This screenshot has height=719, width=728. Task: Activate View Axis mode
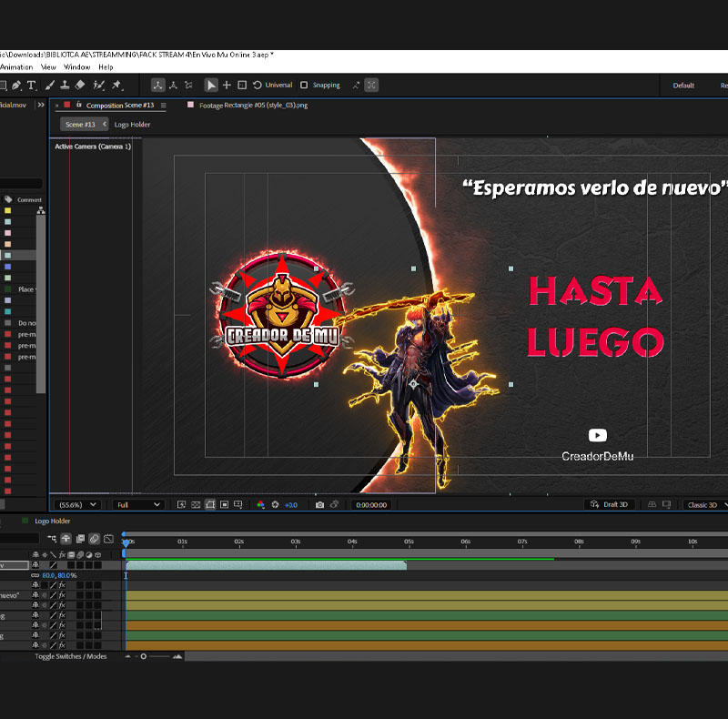(188, 85)
